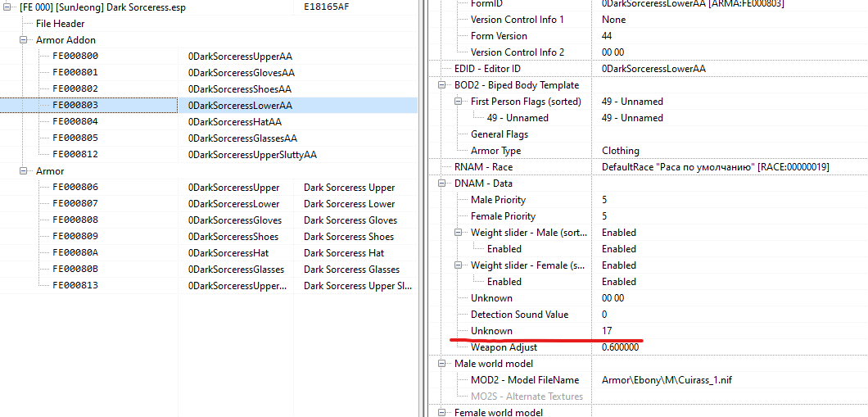The width and height of the screenshot is (868, 417).
Task: Select the General Flags row
Action: point(648,134)
